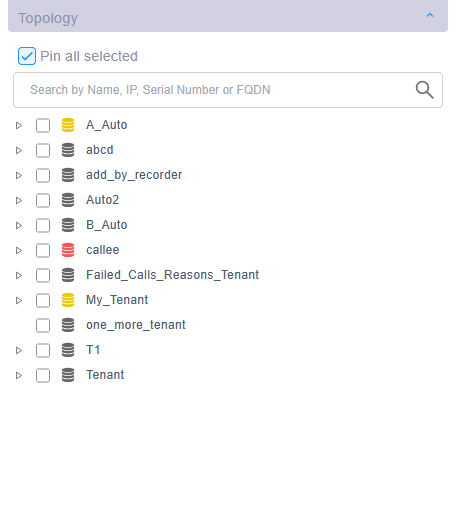Click the yellow My_Tenant database icon

pos(68,300)
